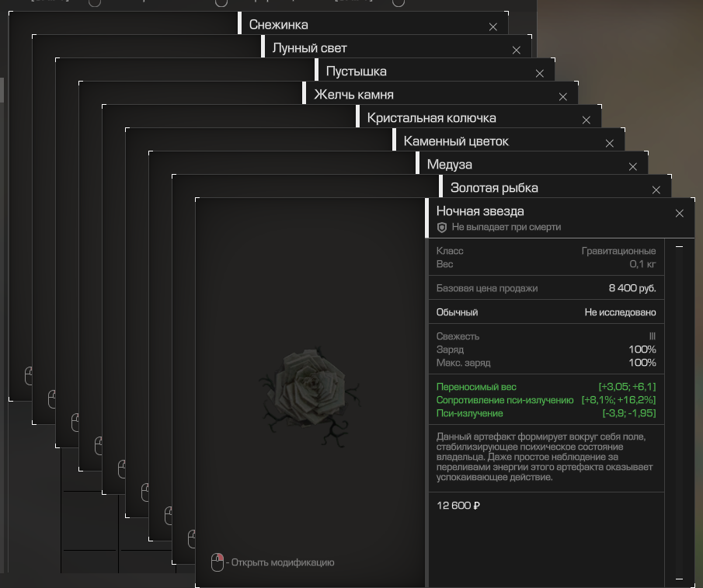
Task: Click the Ночная звезда title text
Action: point(480,211)
